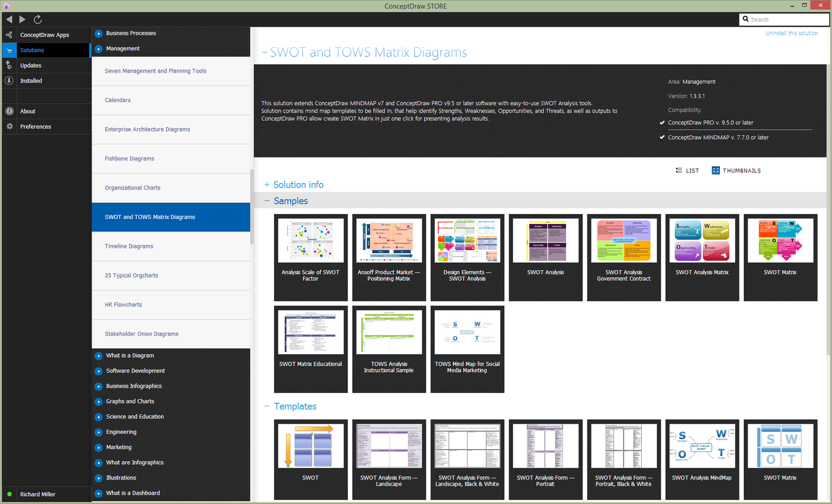
Task: Open SWOT Matrix Educational sample
Action: pyautogui.click(x=311, y=349)
